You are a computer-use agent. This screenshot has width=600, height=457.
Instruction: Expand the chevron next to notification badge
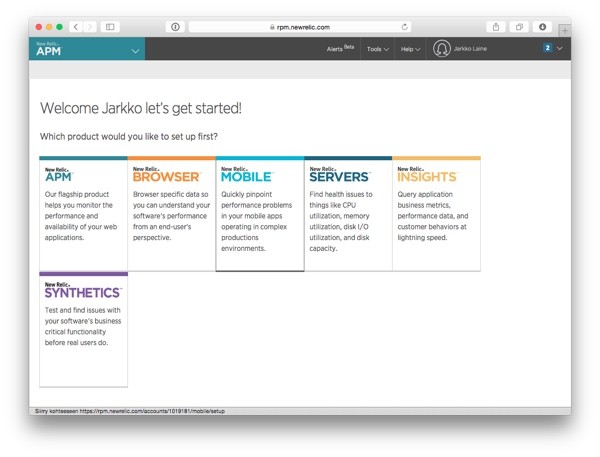(559, 48)
